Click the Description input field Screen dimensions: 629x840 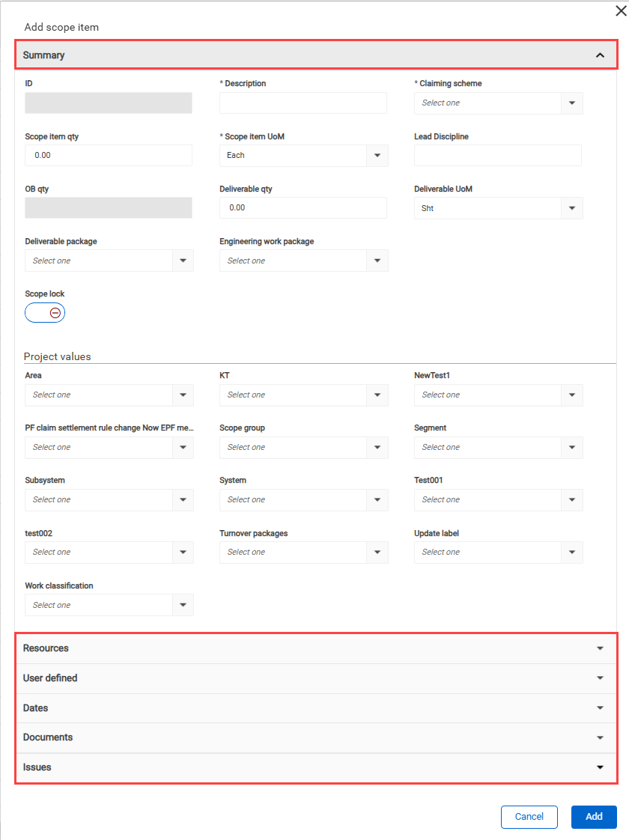point(303,103)
